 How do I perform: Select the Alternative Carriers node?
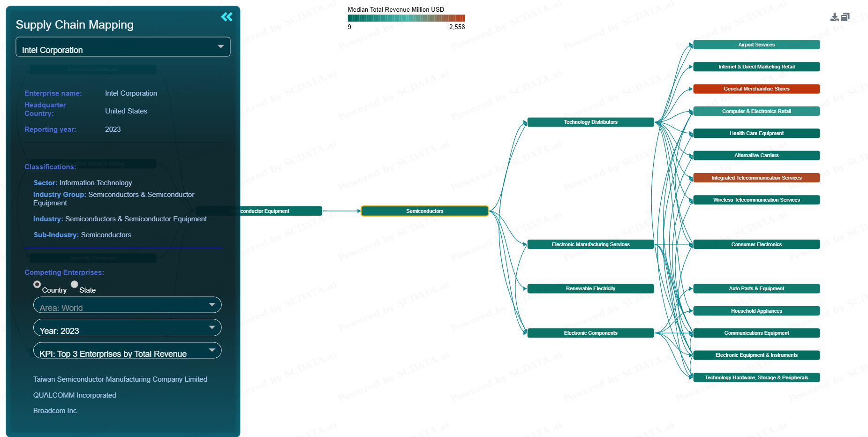point(756,156)
